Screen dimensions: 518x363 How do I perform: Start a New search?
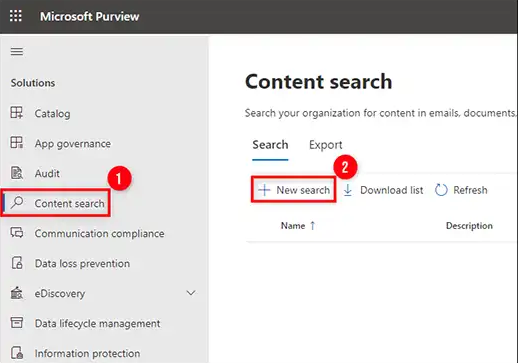[293, 190]
